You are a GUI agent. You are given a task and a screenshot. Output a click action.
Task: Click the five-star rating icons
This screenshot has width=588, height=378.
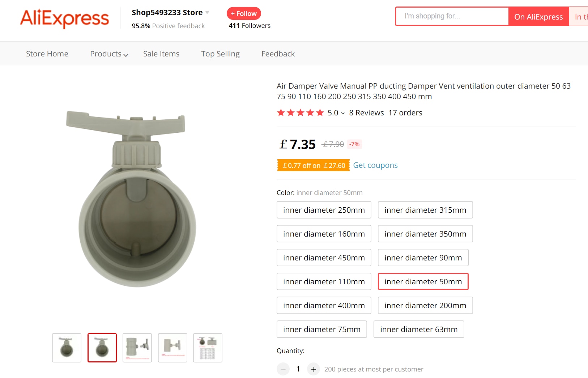coord(300,113)
